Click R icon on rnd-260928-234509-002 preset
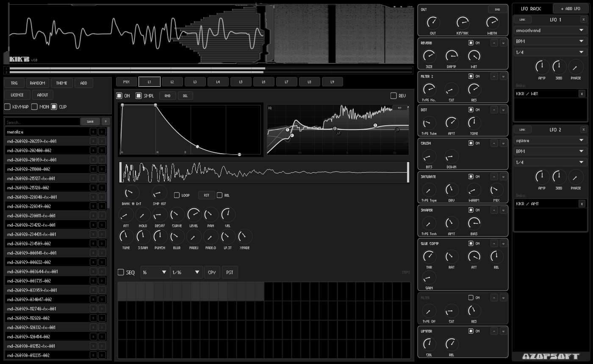The height and width of the screenshot is (364, 593). pos(93,243)
